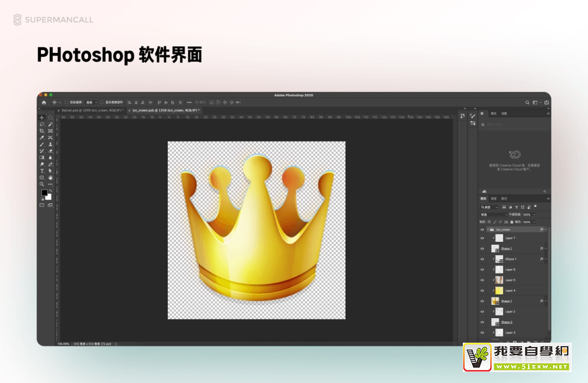Select the Layer 4 thumbnail in Layers panel

coord(499,290)
